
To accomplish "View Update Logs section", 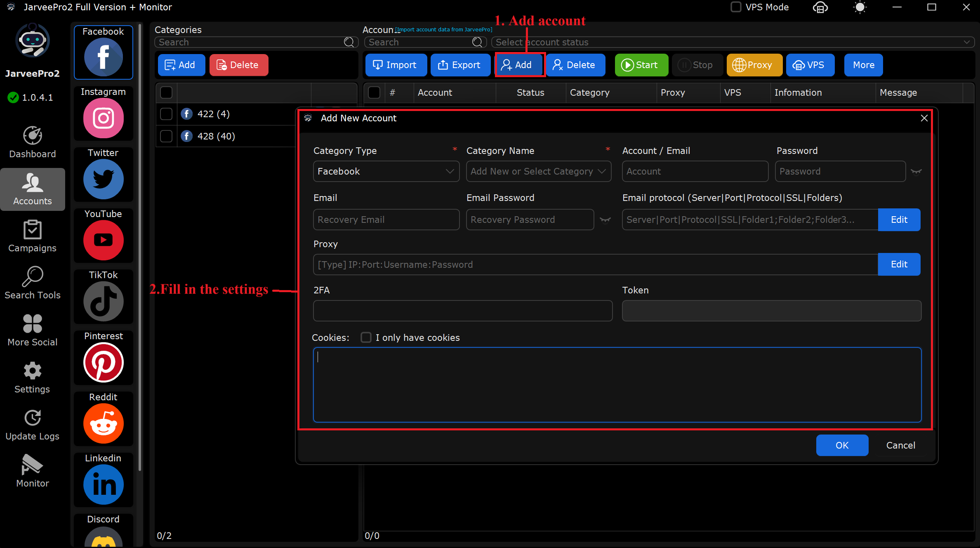I will (33, 425).
